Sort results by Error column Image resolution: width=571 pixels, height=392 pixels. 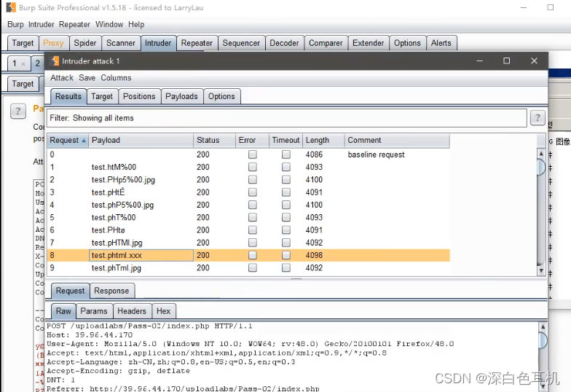coord(252,140)
